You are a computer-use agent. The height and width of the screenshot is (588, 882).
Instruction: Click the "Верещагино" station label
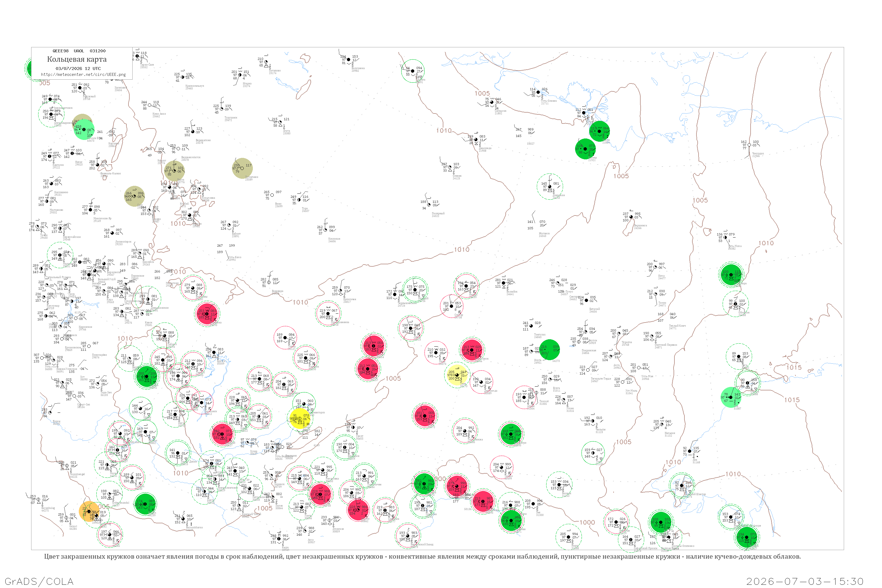[x=203, y=140]
